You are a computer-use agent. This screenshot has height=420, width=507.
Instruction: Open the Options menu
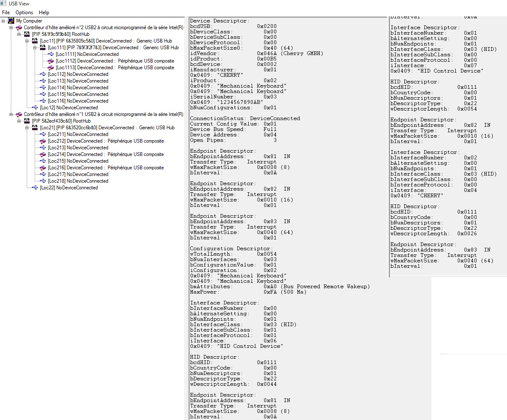[24, 13]
